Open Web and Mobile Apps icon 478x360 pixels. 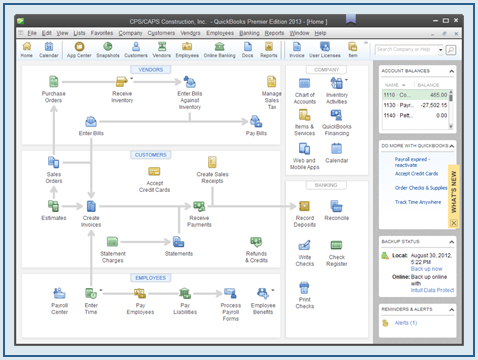point(304,149)
